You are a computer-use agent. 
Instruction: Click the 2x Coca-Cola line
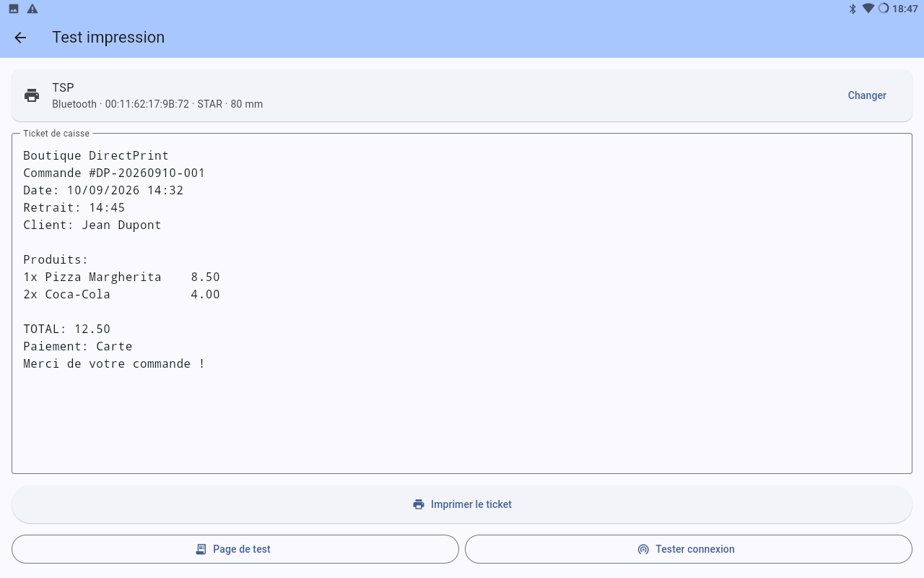pyautogui.click(x=121, y=294)
